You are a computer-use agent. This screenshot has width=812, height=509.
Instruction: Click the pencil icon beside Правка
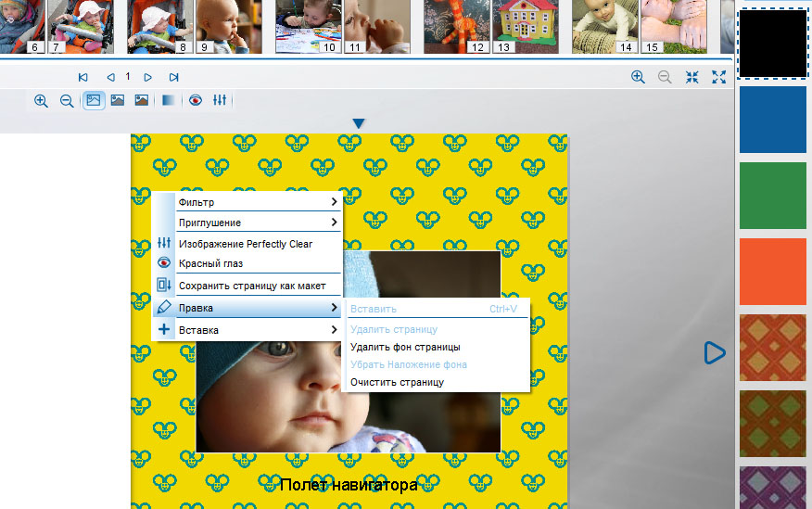(164, 307)
